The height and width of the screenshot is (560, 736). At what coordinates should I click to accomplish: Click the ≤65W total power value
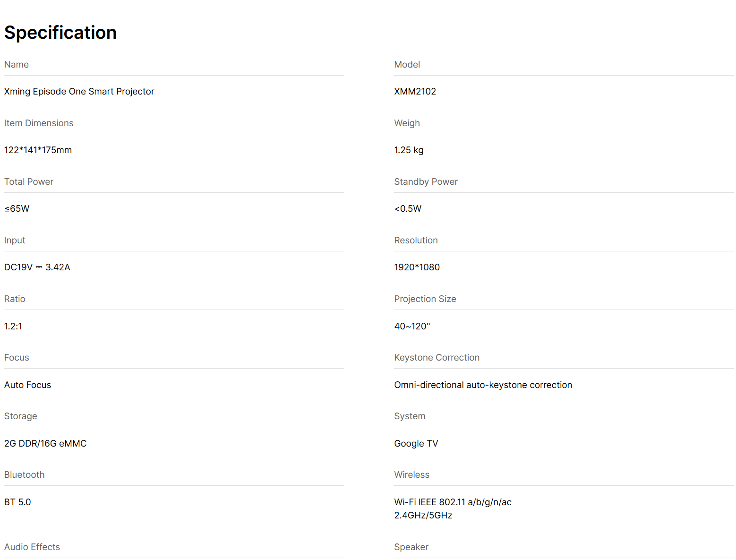point(17,208)
